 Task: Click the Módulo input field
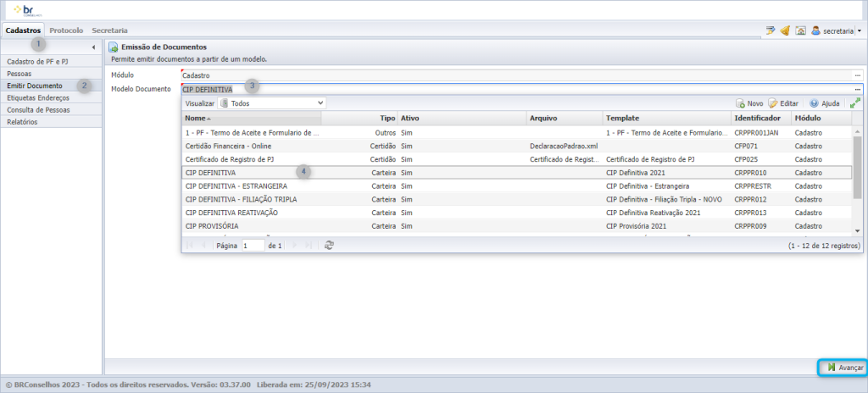(516, 75)
